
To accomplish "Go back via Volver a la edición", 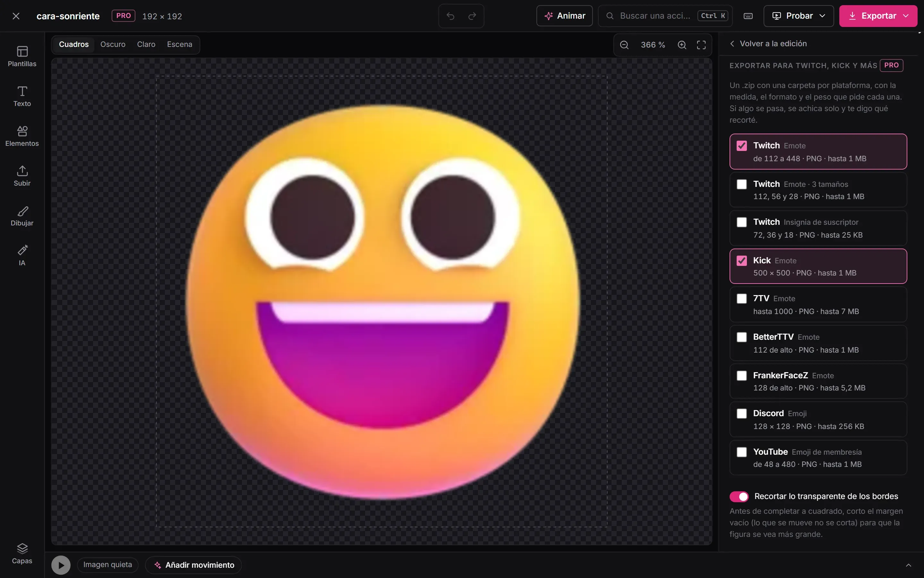I will [x=768, y=44].
